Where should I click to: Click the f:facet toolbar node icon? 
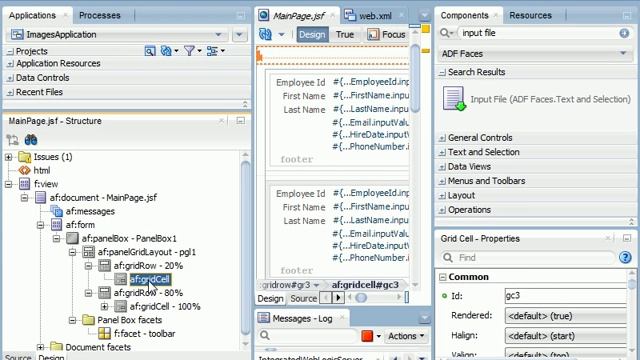tap(104, 333)
